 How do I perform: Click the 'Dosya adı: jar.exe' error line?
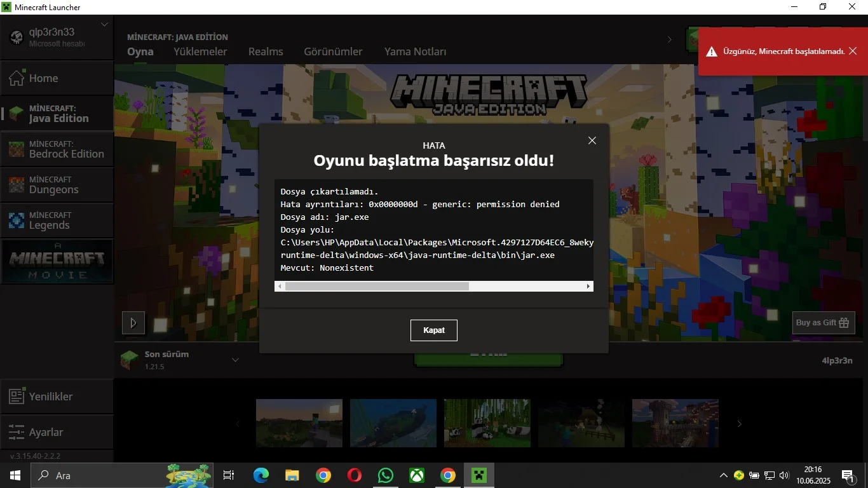point(325,217)
